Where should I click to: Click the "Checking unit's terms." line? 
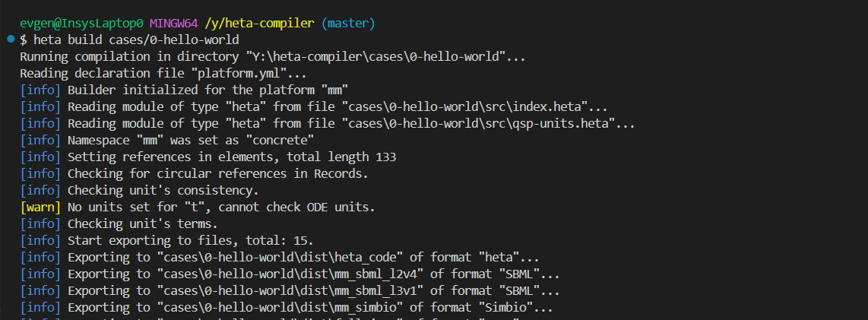(119, 224)
